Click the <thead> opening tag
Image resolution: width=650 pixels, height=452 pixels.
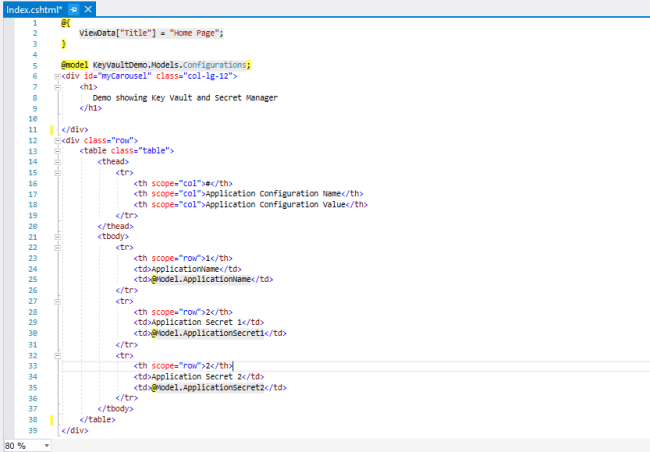[x=113, y=162]
